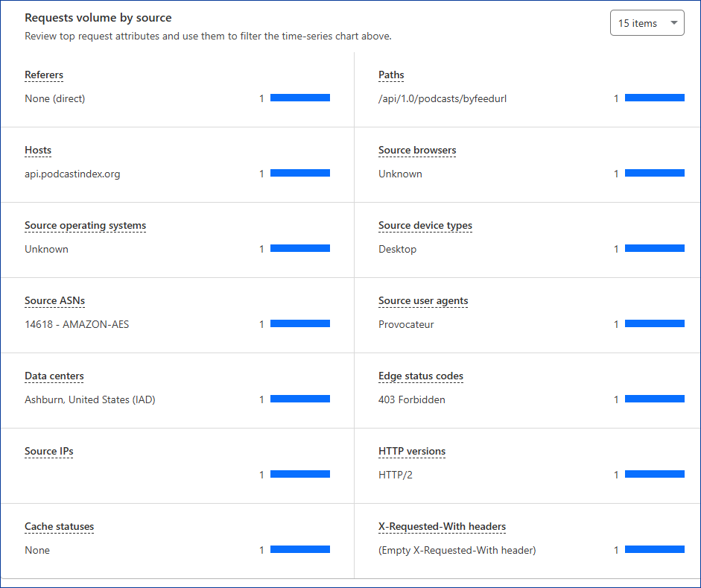Click the Source browsers heading
Viewport: 701px width, 588px height.
[417, 151]
